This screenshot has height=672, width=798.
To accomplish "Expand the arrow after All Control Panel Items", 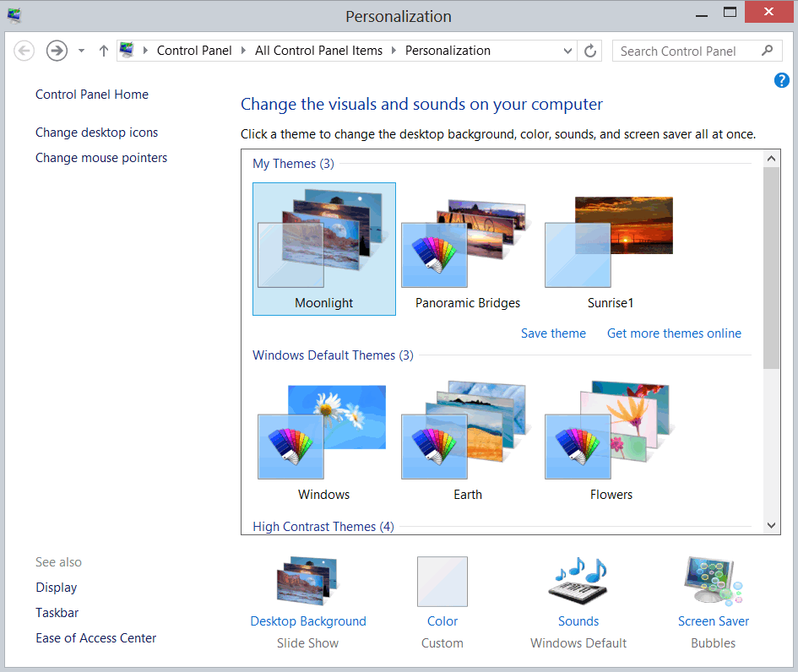I will coord(394,51).
